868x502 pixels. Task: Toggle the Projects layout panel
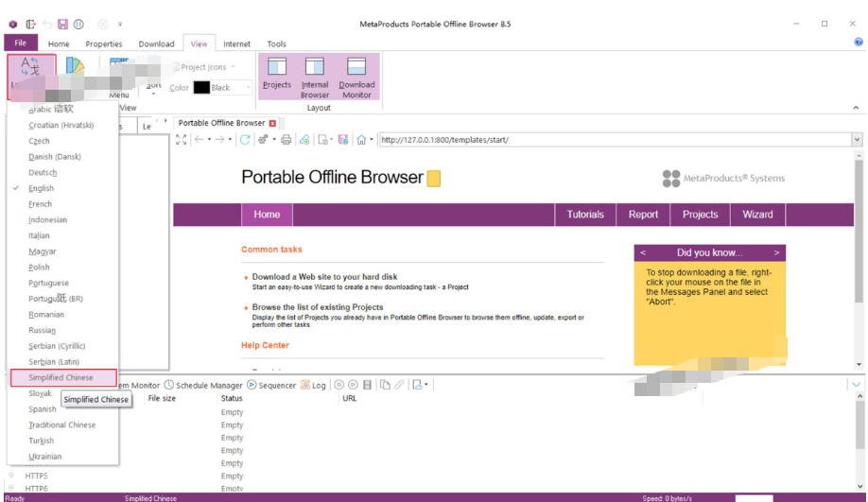[277, 76]
